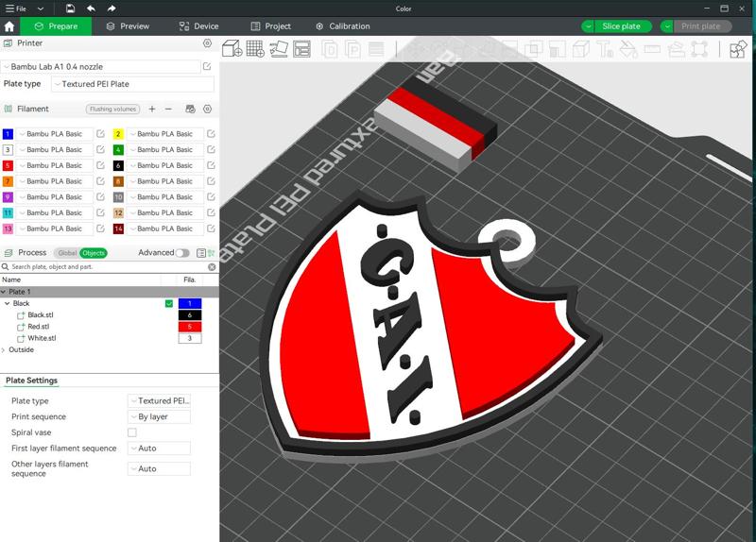Click Add cube toolbar icon
This screenshot has width=756, height=542.
232,49
